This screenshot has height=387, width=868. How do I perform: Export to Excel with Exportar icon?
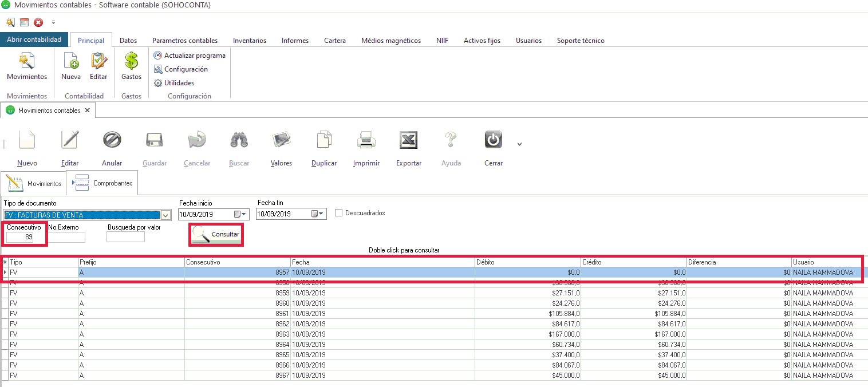409,140
